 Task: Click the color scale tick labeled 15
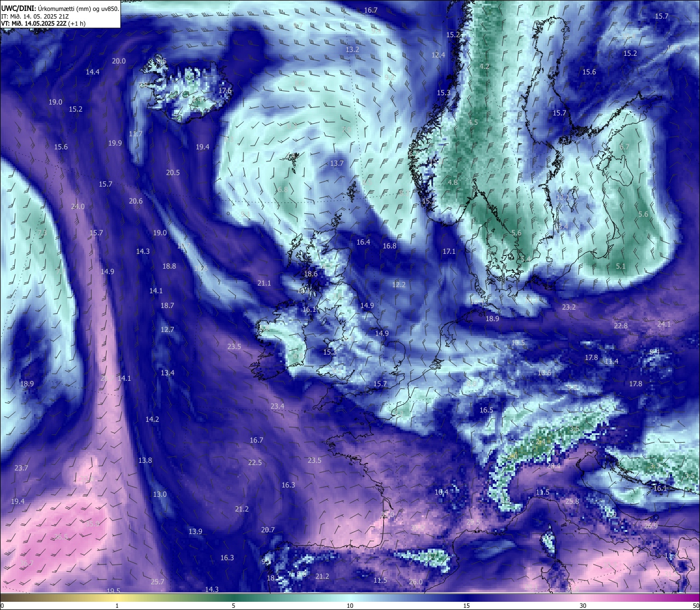point(466,606)
